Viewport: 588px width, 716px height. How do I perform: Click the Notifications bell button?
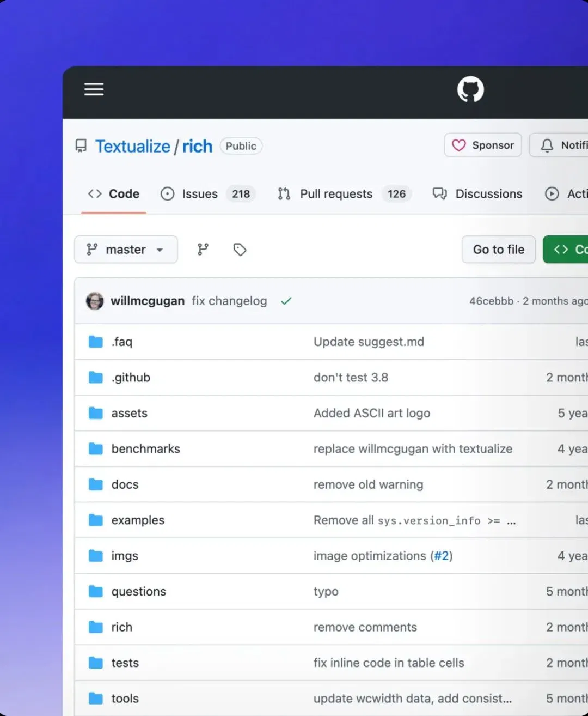pos(559,145)
